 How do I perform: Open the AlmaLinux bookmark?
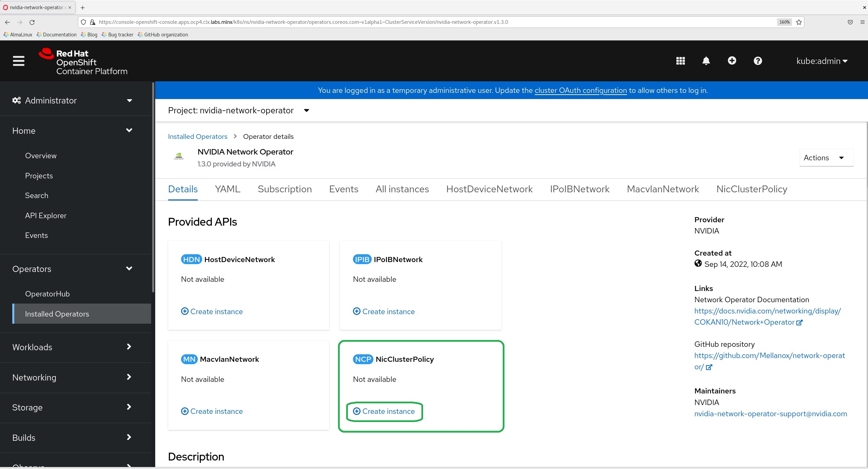(18, 35)
